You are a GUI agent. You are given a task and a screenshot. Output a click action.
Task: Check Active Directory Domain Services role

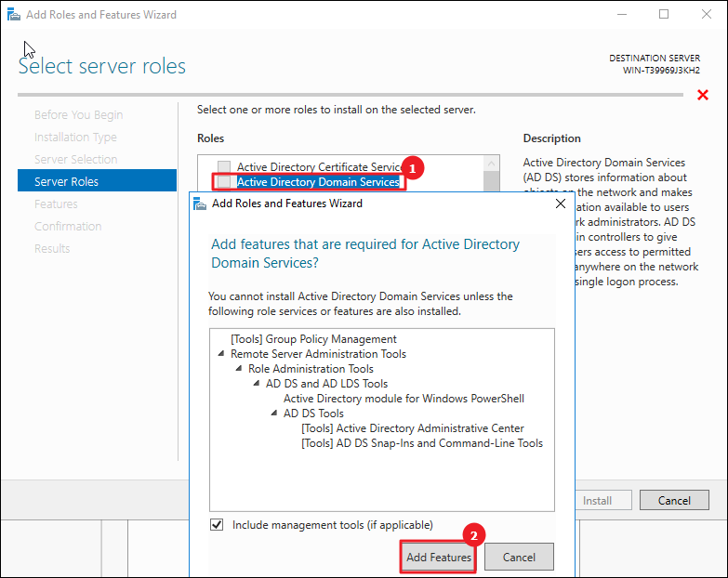tap(224, 181)
